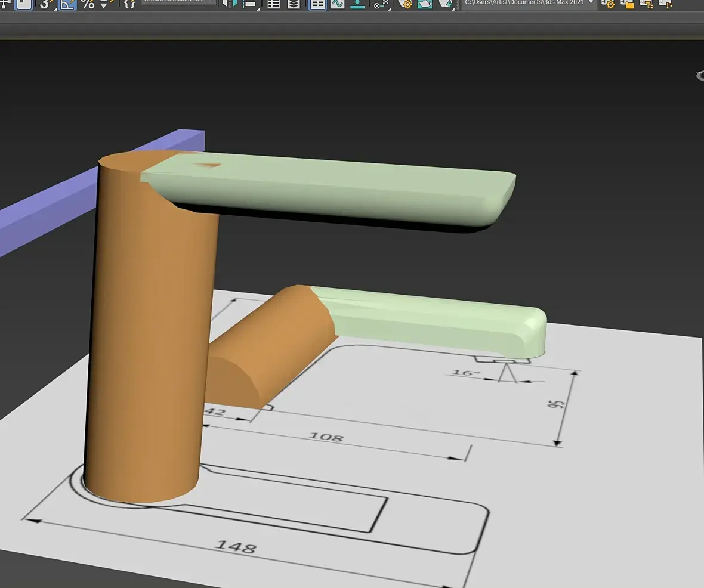Open the Scene Explorer toggle
The image size is (704, 588).
273,4
